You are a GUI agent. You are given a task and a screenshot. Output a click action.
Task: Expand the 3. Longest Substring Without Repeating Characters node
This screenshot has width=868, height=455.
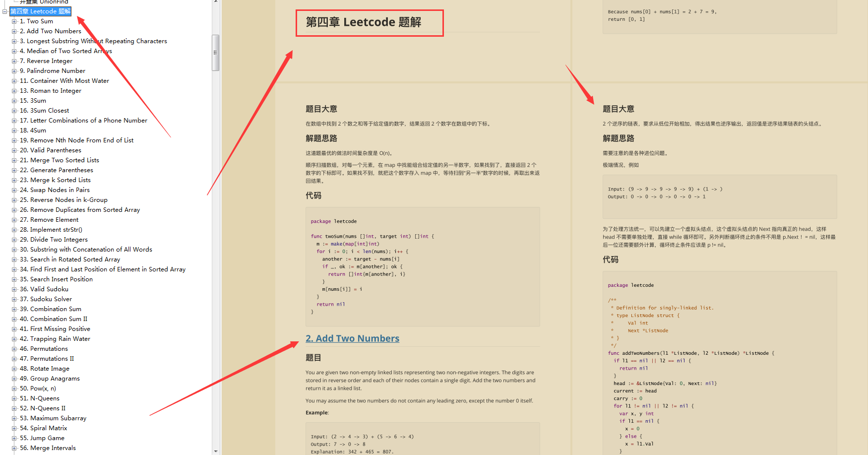14,41
